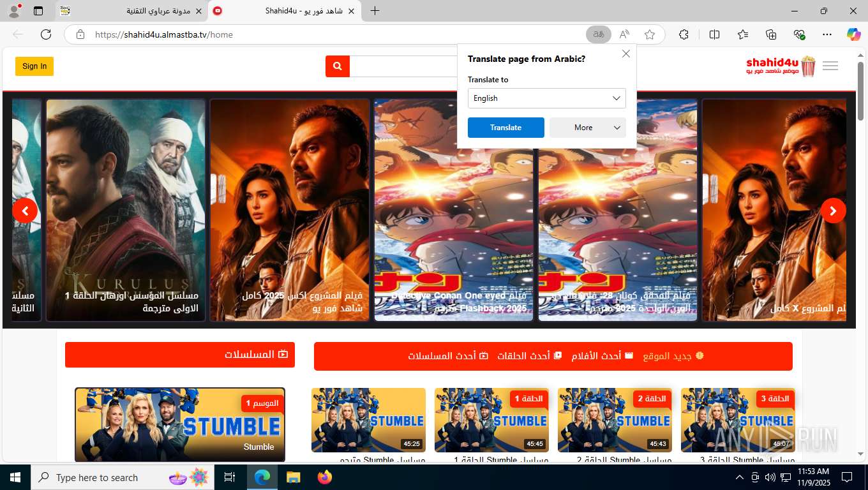
Task: Click the browser back arrow
Action: tap(18, 34)
